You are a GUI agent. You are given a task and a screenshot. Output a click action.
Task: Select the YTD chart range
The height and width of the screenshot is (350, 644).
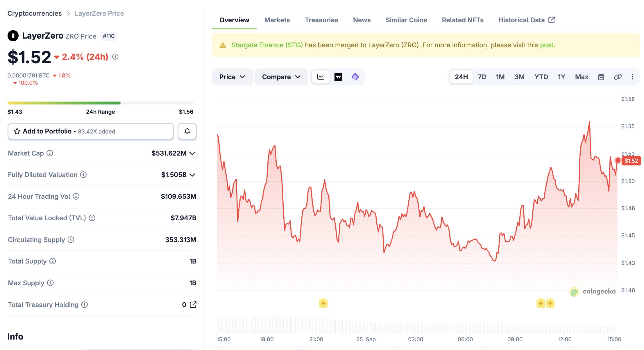pyautogui.click(x=541, y=77)
